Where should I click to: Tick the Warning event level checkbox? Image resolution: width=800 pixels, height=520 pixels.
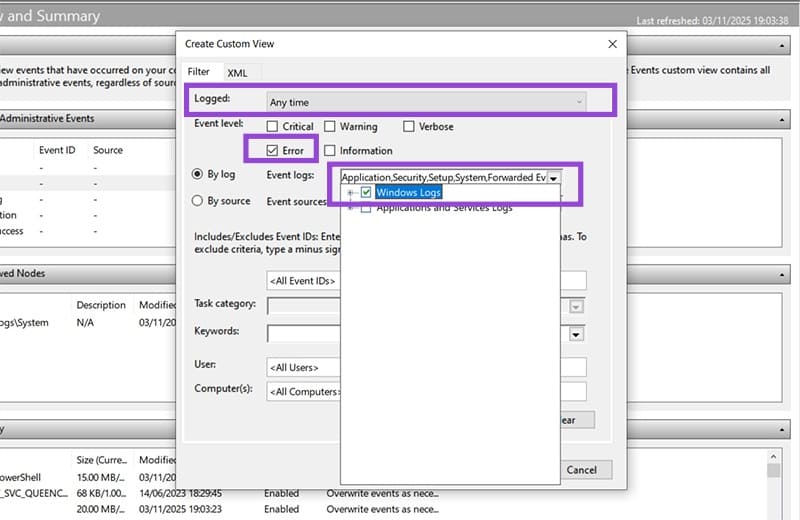pyautogui.click(x=331, y=127)
